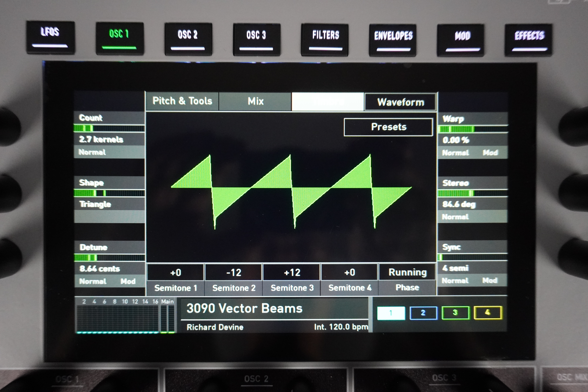The height and width of the screenshot is (392, 588).
Task: Tap the Semitone 2 label
Action: 234,288
